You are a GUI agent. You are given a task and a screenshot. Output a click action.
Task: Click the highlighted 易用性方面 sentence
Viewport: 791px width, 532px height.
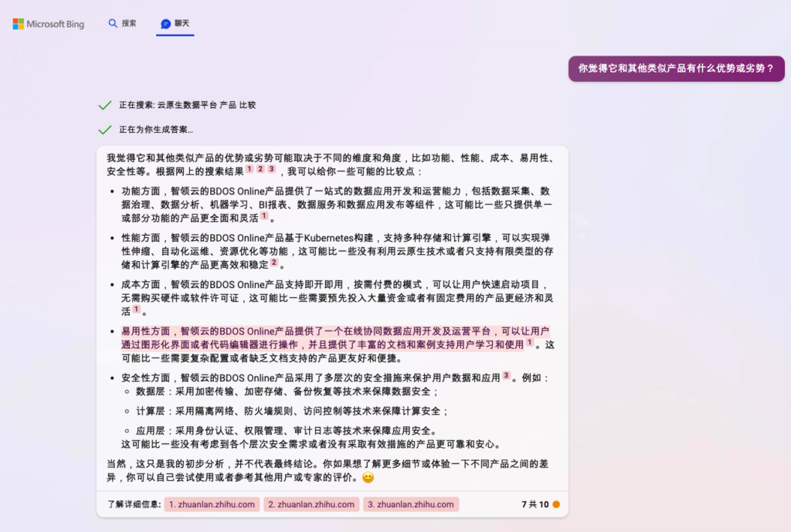click(x=335, y=338)
